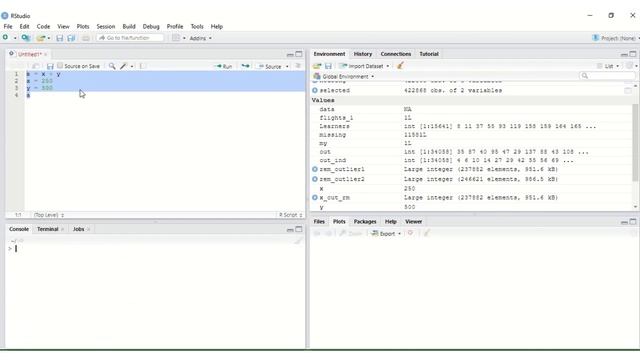This screenshot has height=360, width=640.
Task: Refresh the environment pane icon
Action: point(630,66)
